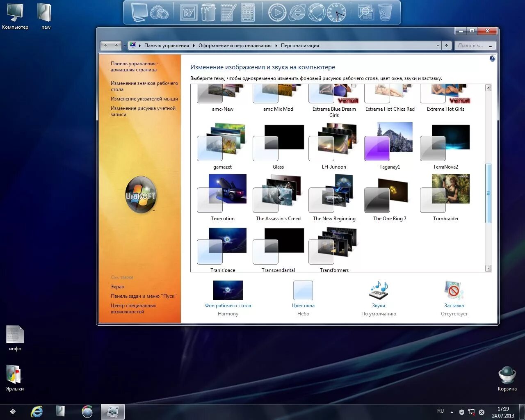
Task: Select the TerraNova2 theme
Action: pyautogui.click(x=446, y=146)
